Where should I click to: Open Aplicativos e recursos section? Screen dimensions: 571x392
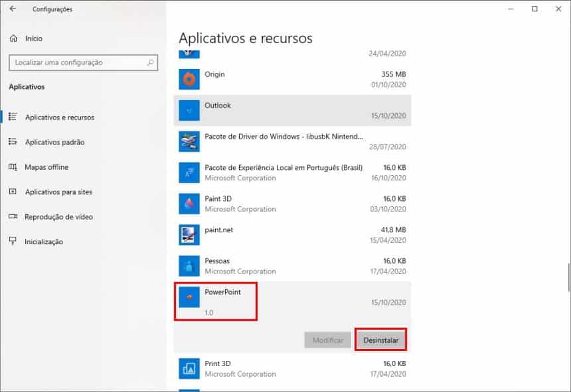pyautogui.click(x=60, y=117)
